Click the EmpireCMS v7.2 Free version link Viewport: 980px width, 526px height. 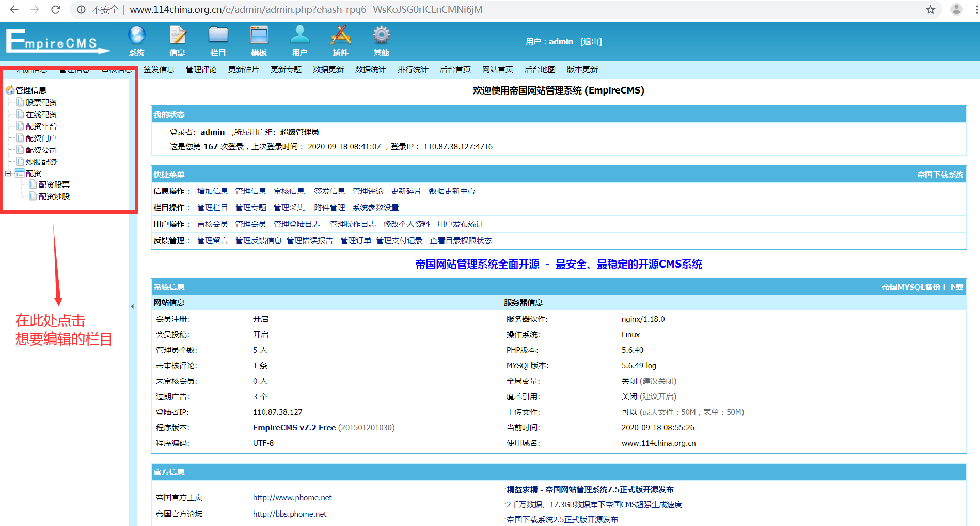294,427
